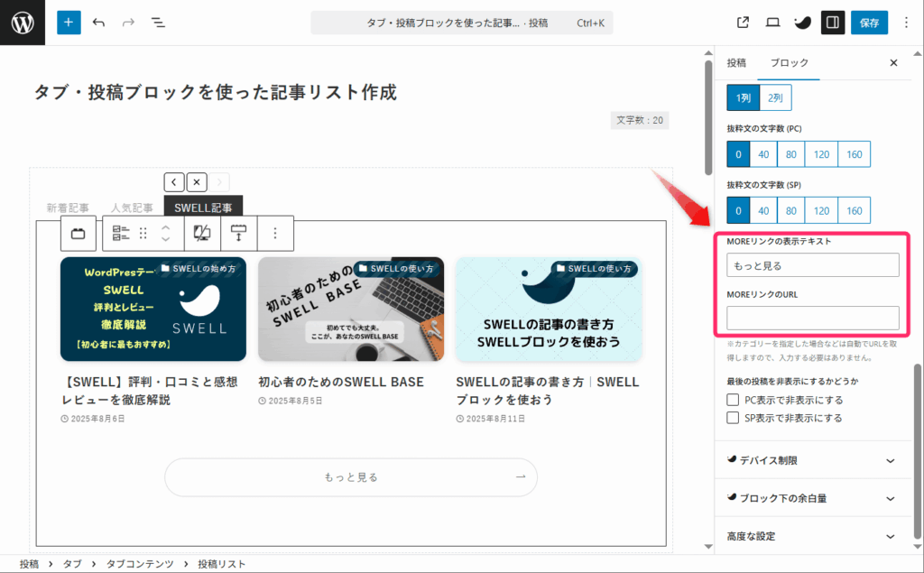Set SP excerpt length to 160

click(854, 210)
